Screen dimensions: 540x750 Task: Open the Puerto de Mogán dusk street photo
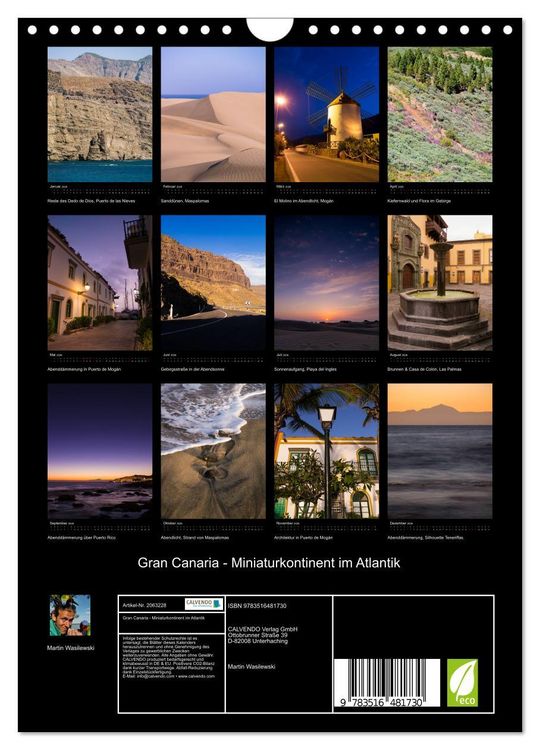click(100, 283)
